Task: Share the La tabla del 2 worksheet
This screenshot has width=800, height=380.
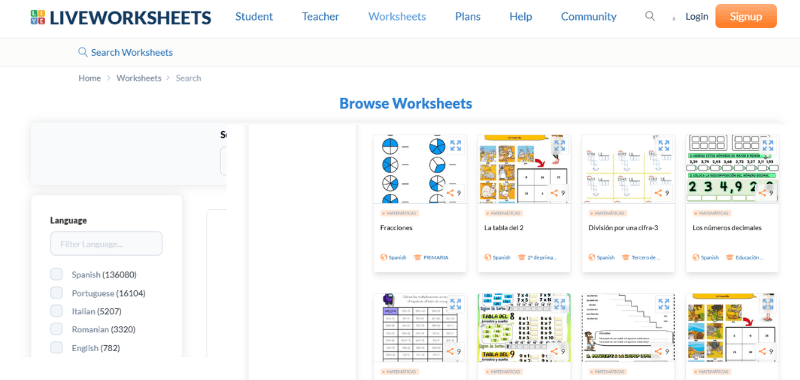Action: 558,193
